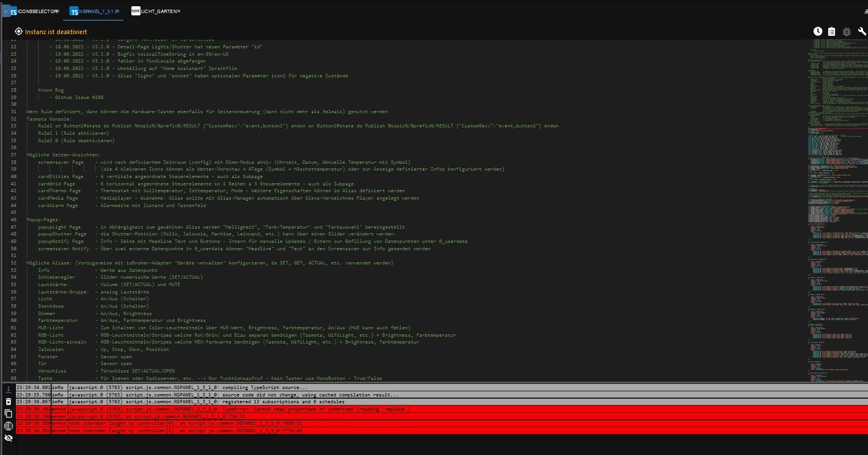This screenshot has width=868, height=455.
Task: Select the 'compiling TypeScript source' log row
Action: [x=441, y=387]
